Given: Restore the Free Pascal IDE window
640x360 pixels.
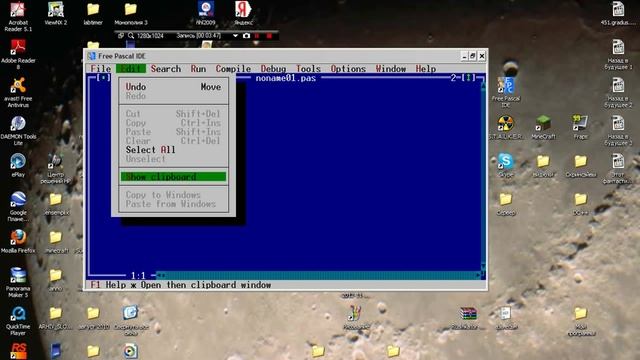Looking at the screenshot, I should (473, 56).
